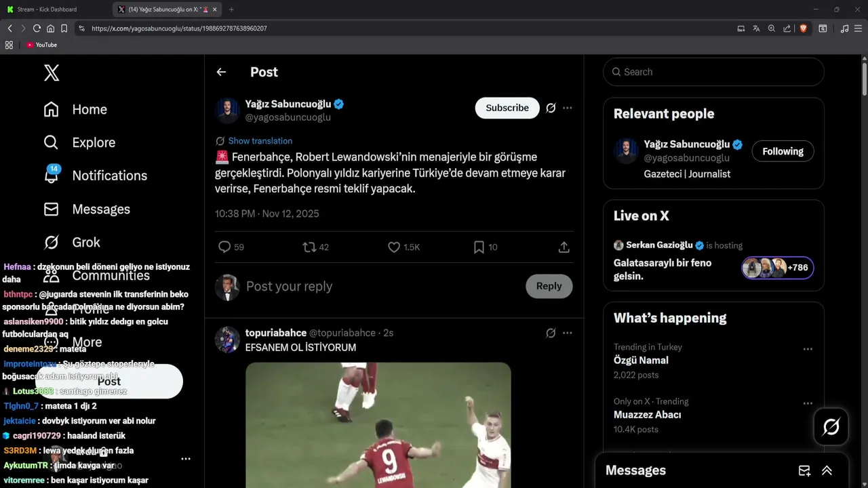Screen dimensions: 868x488
Task: Click Grok icon on topuriabahce reply
Action: [x=551, y=333]
